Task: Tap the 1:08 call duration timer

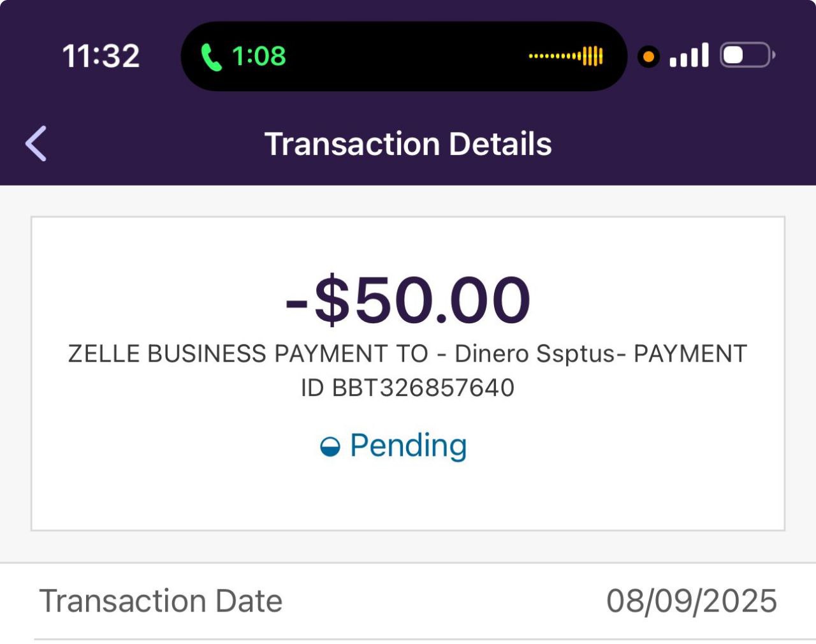Action: (259, 56)
